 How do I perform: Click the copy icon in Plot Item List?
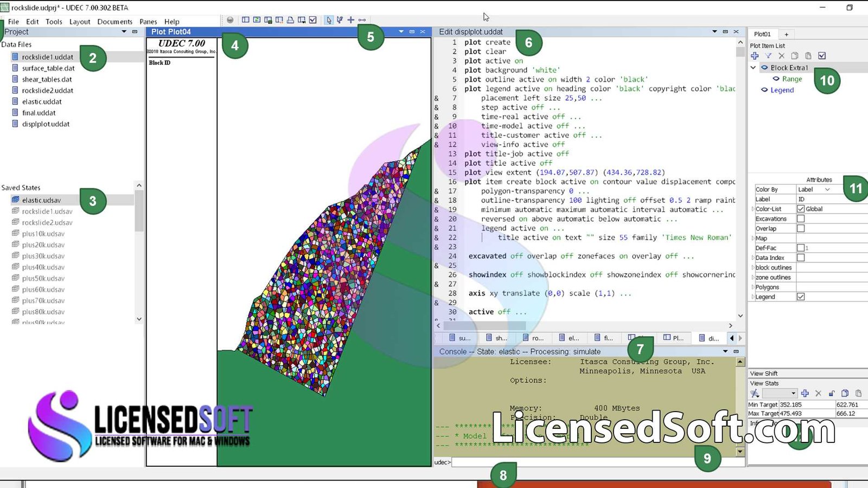(795, 56)
